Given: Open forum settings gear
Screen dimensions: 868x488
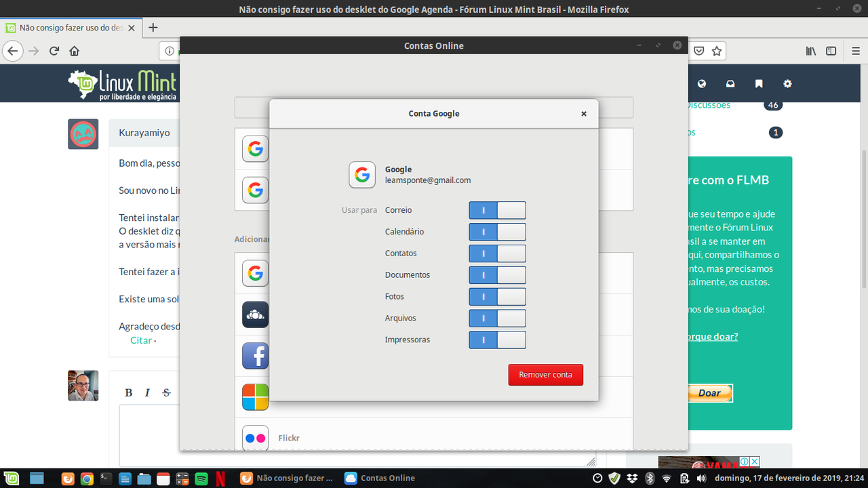Looking at the screenshot, I should pyautogui.click(x=787, y=84).
